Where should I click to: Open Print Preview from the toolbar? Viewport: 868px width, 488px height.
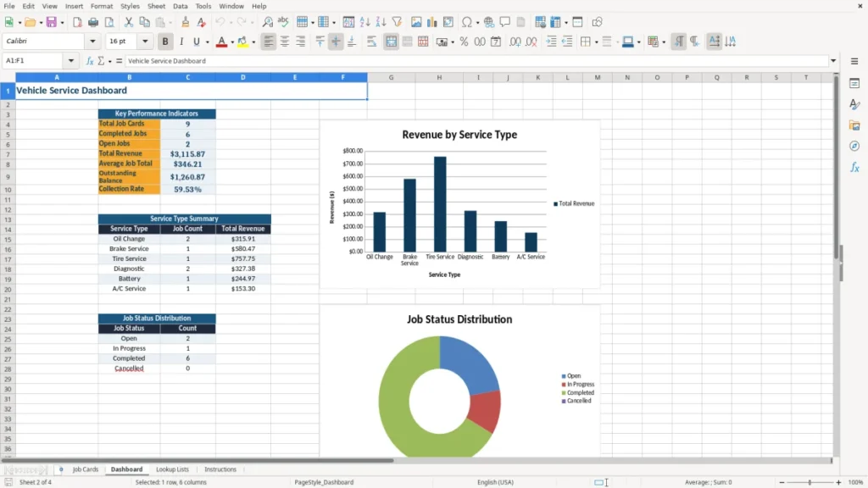tap(109, 22)
